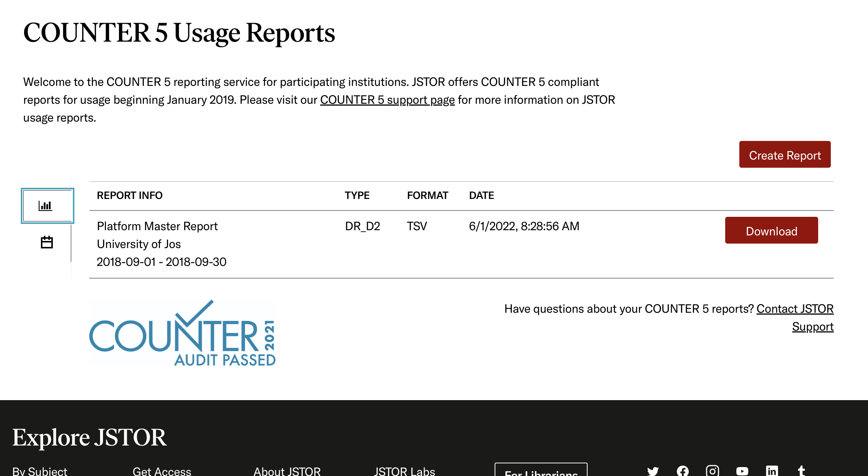Select the FORMAT column header
This screenshot has height=476, width=868.
pos(428,196)
